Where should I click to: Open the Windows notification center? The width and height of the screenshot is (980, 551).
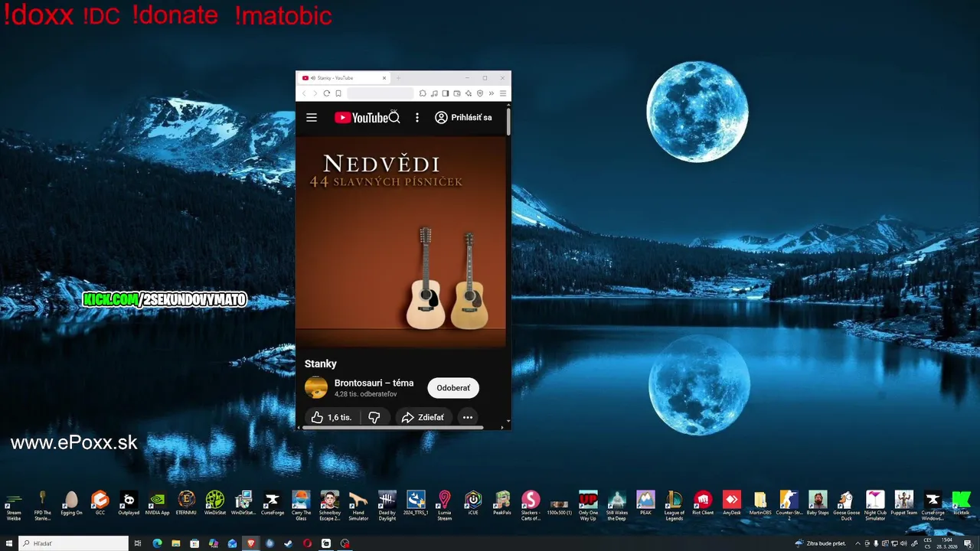968,543
